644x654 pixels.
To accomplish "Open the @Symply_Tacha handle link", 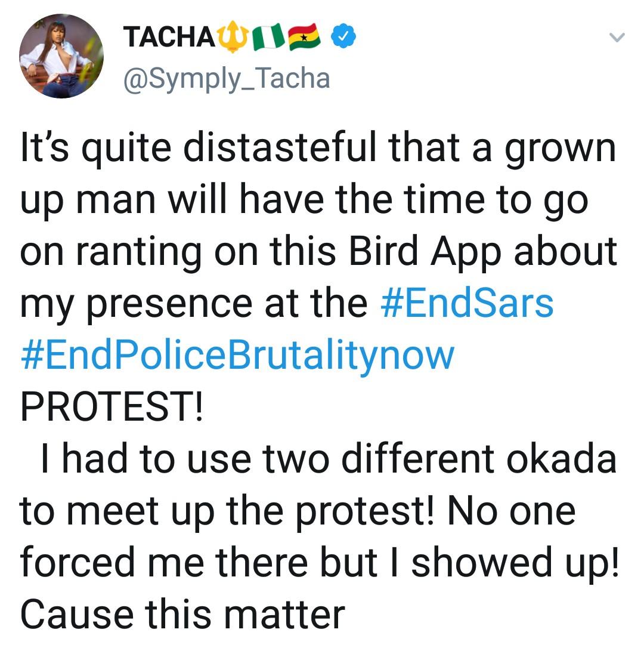I will point(226,78).
